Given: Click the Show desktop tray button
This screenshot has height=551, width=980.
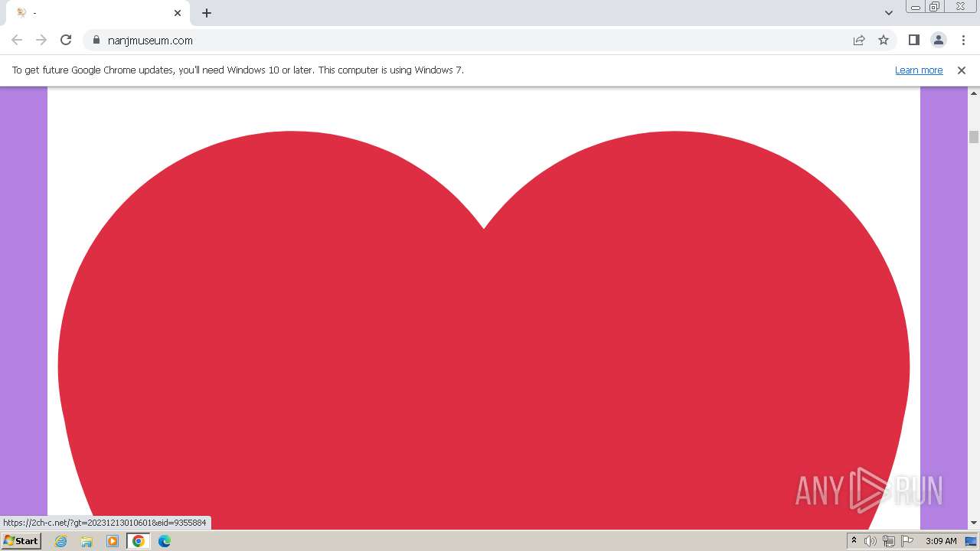Looking at the screenshot, I should pos(971,541).
